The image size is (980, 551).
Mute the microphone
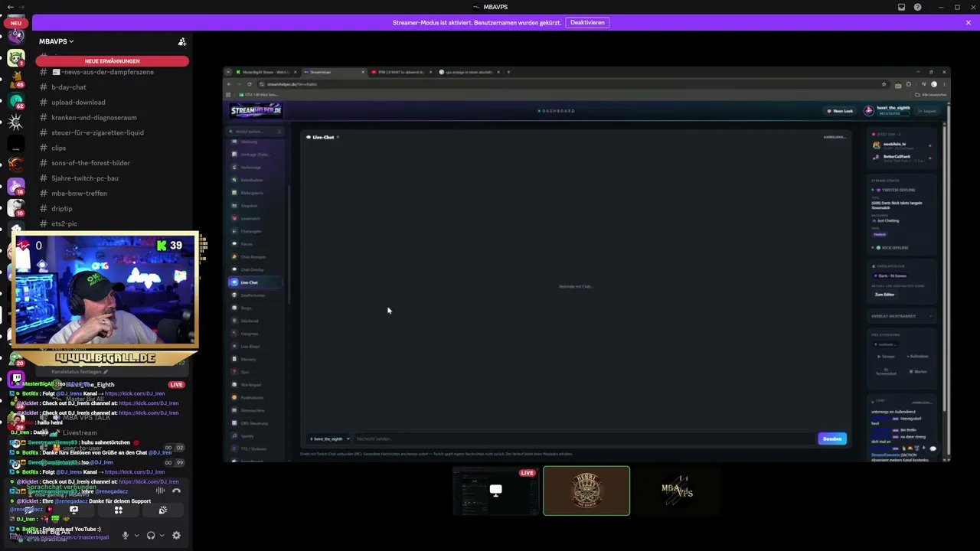coord(126,536)
